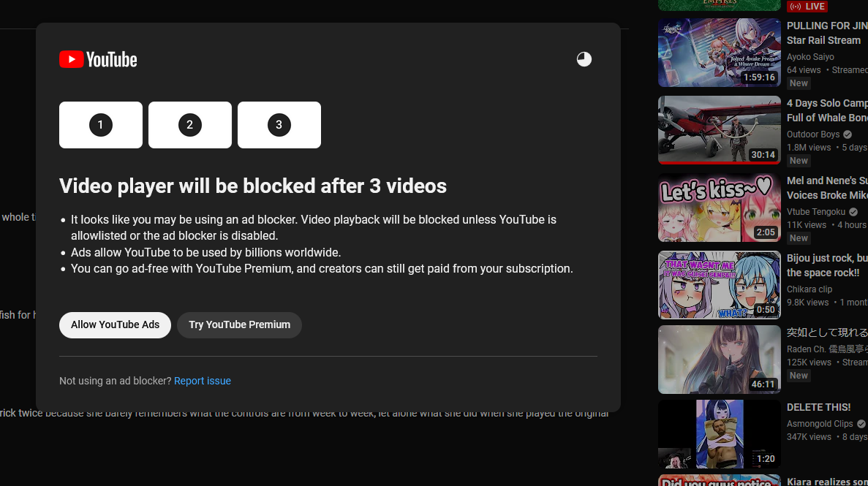Open the Report issue link
The image size is (868, 486).
point(203,381)
